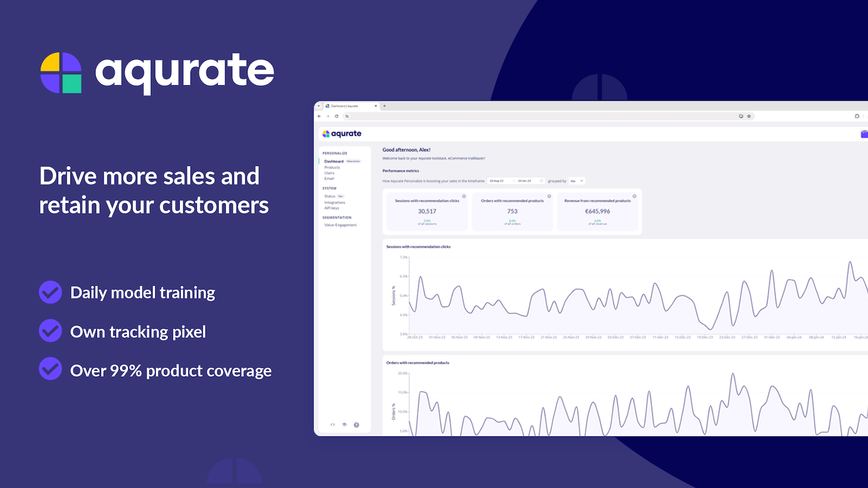Screen dimensions: 868x488
Task: Open the code brackets icon in sidebar footer
Action: click(333, 425)
